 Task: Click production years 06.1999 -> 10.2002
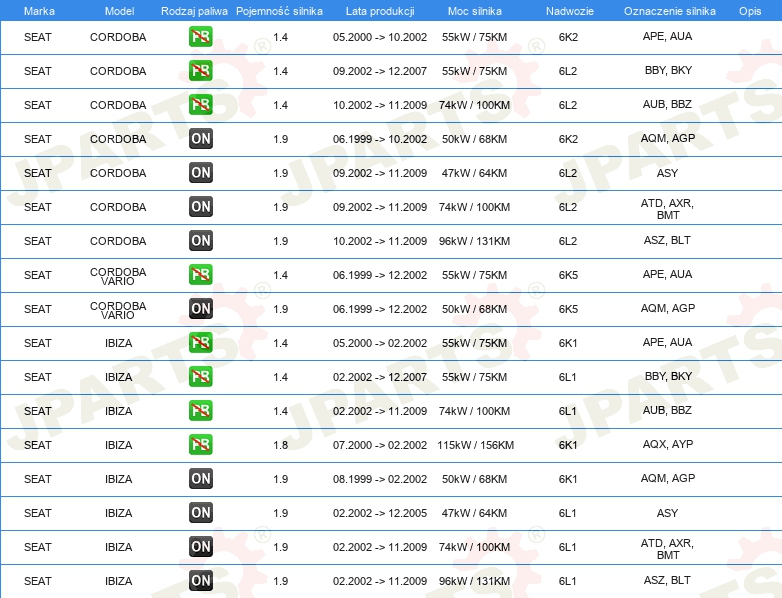(x=380, y=139)
